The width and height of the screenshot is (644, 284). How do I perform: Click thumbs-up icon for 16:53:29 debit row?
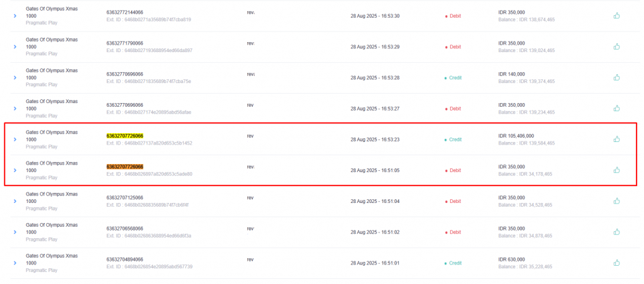[x=616, y=46]
